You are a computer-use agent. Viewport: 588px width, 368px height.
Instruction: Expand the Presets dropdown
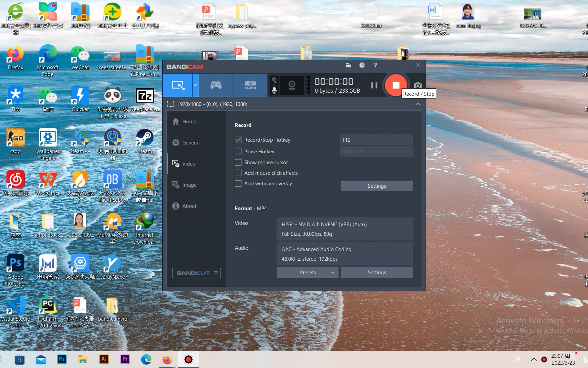(308, 273)
